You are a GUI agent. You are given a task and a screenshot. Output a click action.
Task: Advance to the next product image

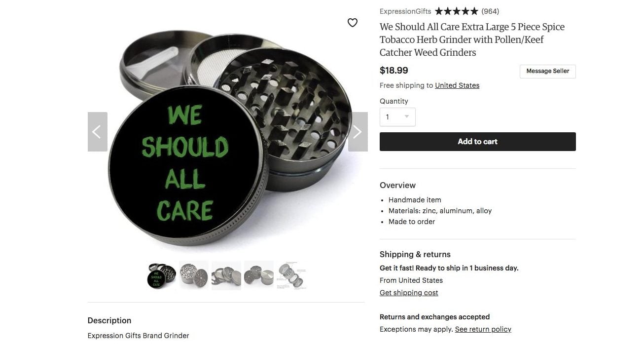coord(358,132)
